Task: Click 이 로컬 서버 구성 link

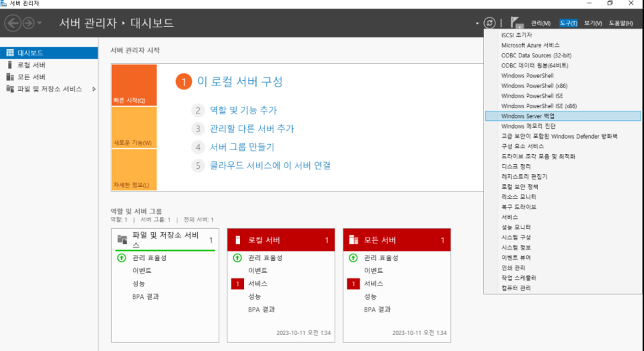Action: click(x=239, y=81)
